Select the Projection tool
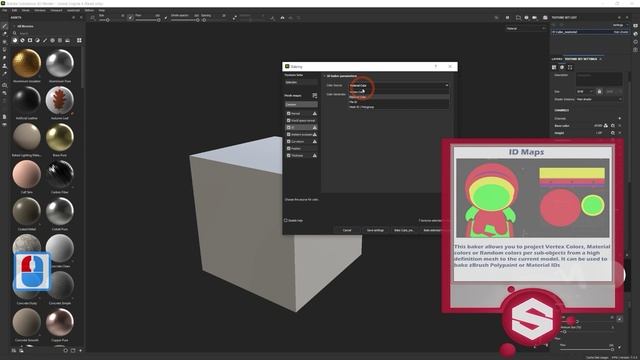The width and height of the screenshot is (640, 360). [x=4, y=42]
